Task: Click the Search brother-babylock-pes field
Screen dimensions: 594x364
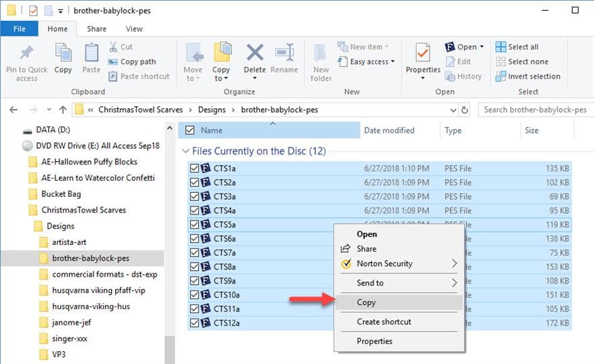Action: point(536,110)
